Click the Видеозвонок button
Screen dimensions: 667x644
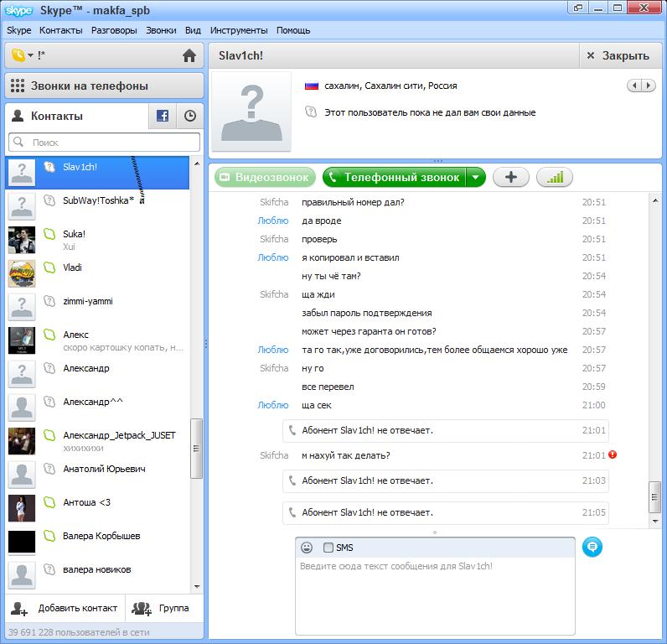click(x=265, y=177)
